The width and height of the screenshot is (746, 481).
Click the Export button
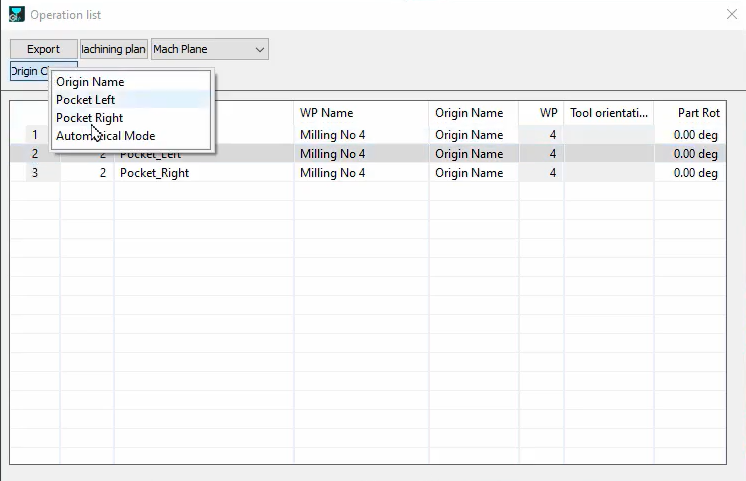(43, 49)
